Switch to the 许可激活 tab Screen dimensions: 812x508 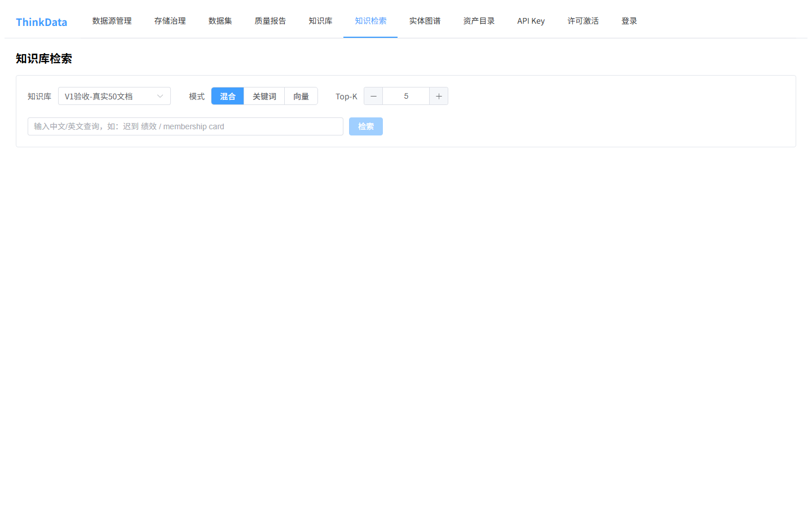pyautogui.click(x=583, y=21)
